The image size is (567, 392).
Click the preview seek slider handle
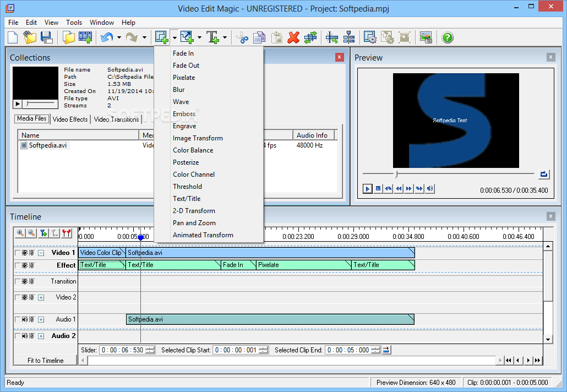pyautogui.click(x=396, y=175)
